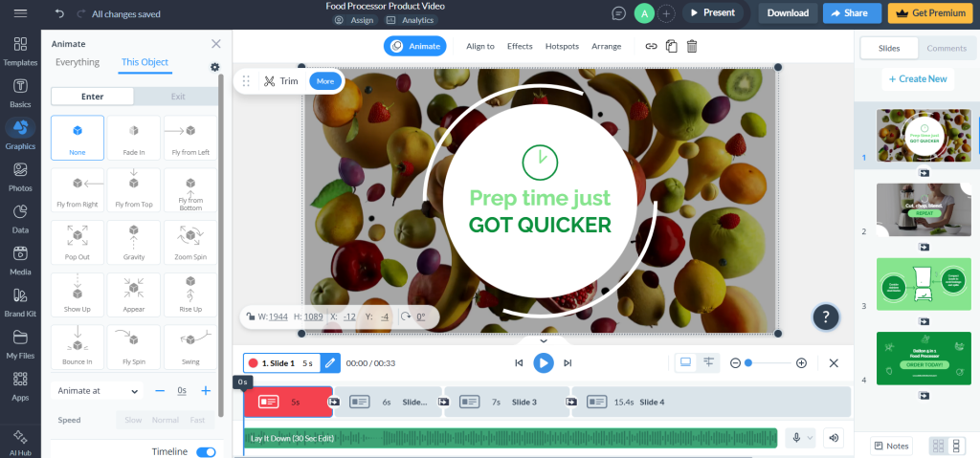Viewport: 980px width, 458px height.
Task: Select the Exit animation toggle
Action: (x=178, y=97)
